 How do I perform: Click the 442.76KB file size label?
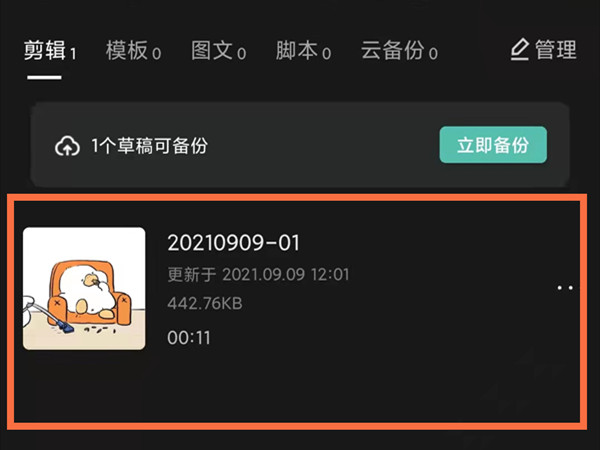205,304
